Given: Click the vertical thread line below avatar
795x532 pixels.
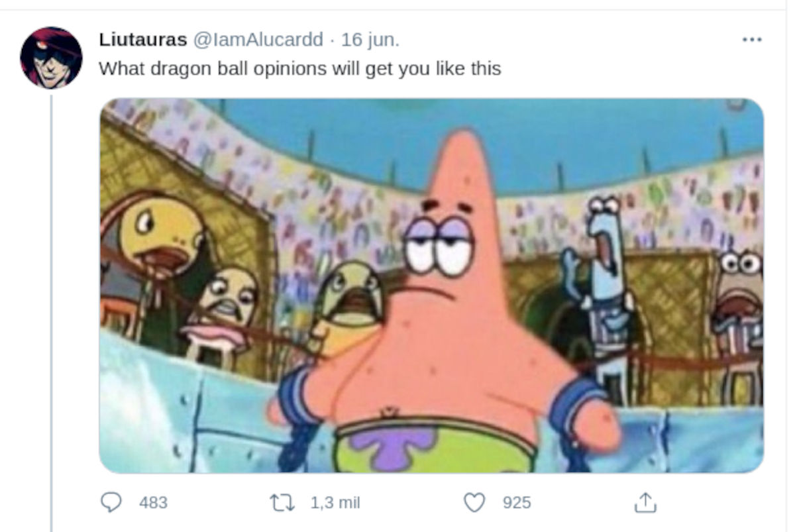Looking at the screenshot, I should click(51, 311).
